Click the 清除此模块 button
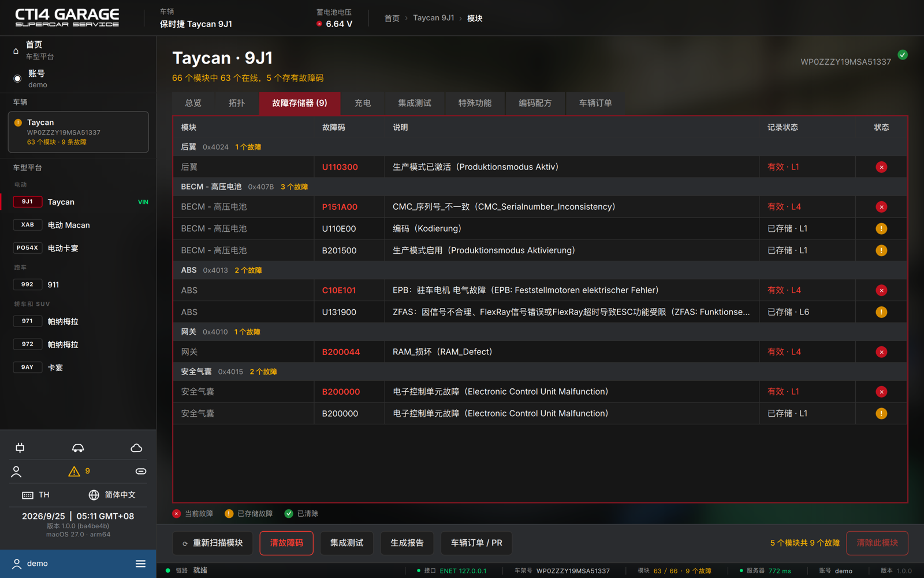The image size is (924, 578). (877, 543)
